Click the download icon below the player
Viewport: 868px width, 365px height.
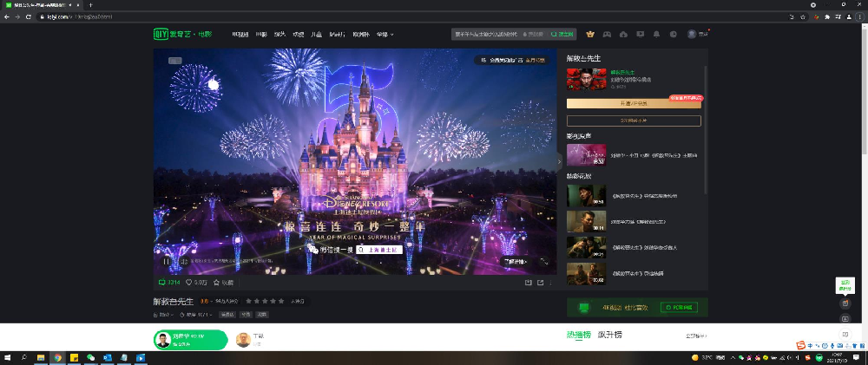tap(529, 283)
